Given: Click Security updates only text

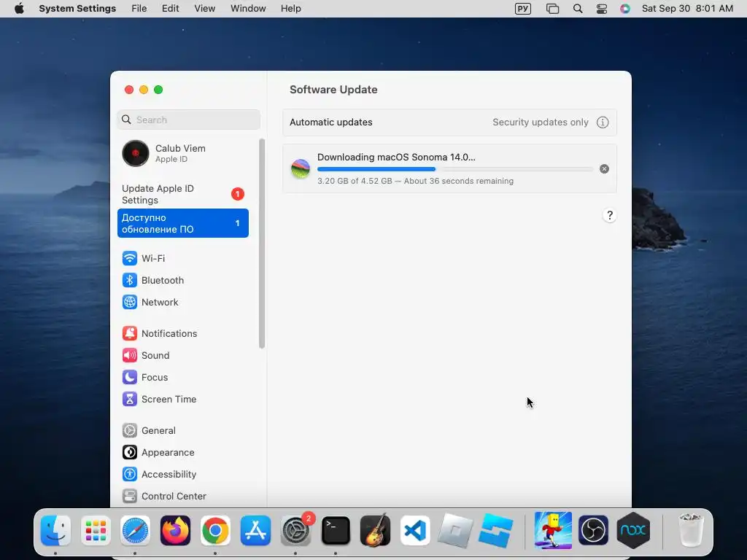Looking at the screenshot, I should click(x=541, y=122).
